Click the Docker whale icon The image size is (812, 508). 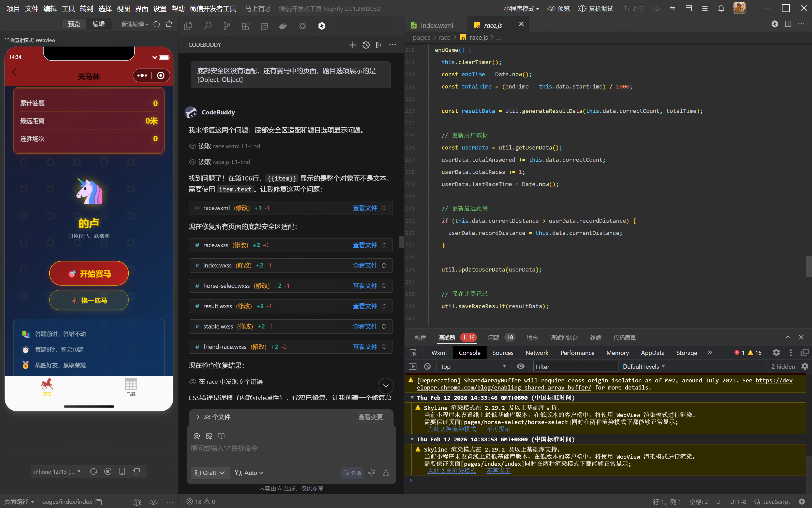(x=283, y=26)
